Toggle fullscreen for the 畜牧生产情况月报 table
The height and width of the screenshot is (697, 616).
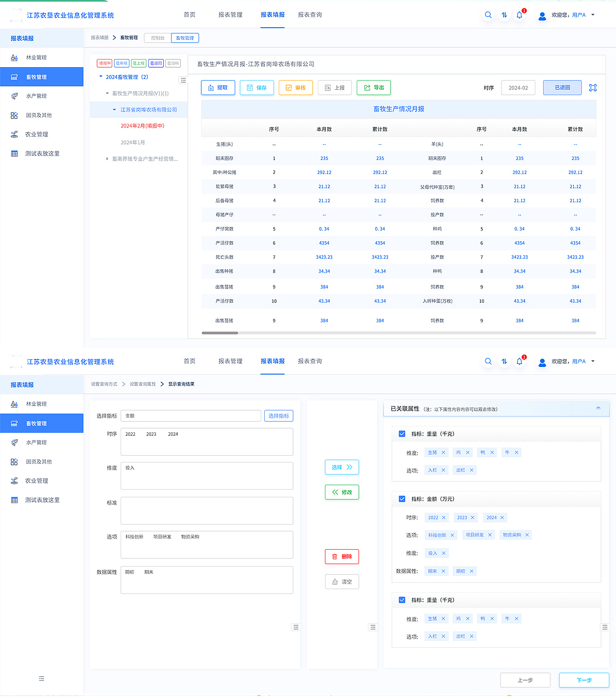pyautogui.click(x=593, y=88)
